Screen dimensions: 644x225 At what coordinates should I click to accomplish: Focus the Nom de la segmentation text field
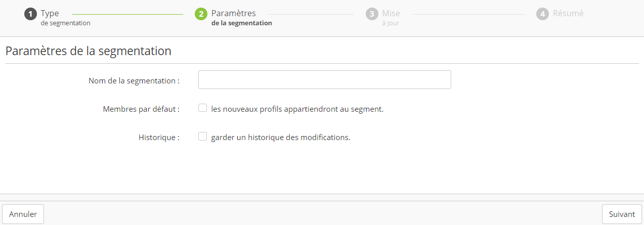point(324,80)
